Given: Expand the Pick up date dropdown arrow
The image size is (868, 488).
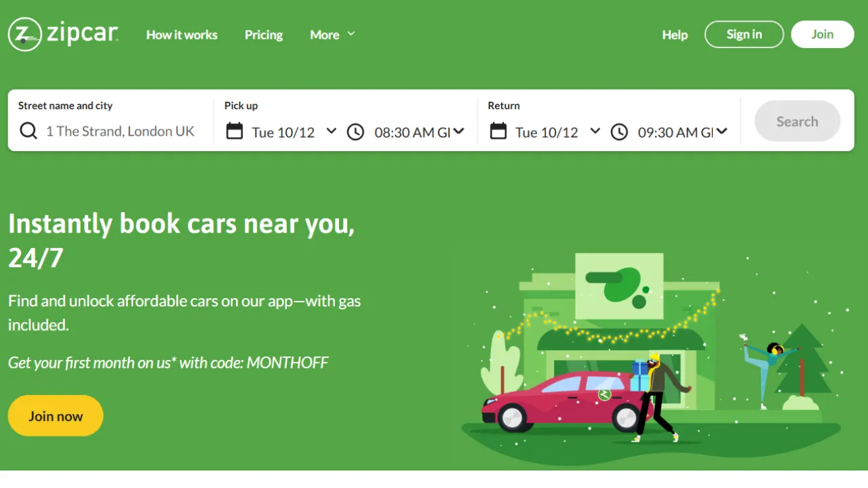Looking at the screenshot, I should pyautogui.click(x=331, y=131).
